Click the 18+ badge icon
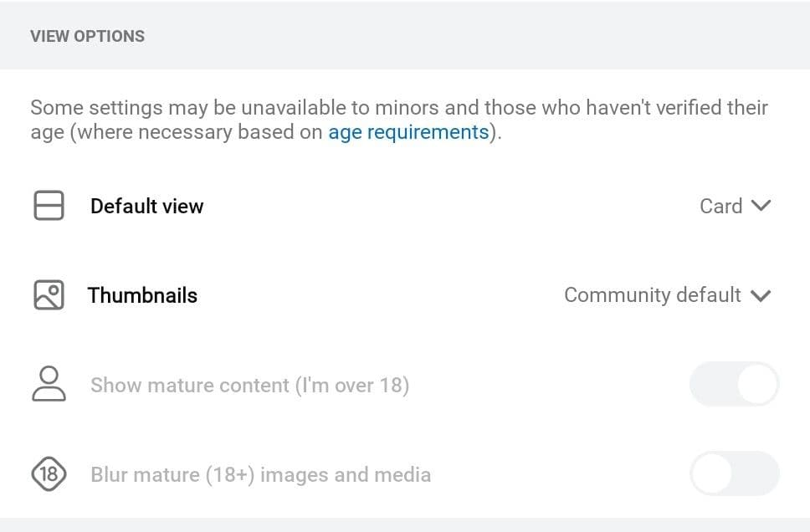Screen dimensions: 810x532 coord(49,474)
